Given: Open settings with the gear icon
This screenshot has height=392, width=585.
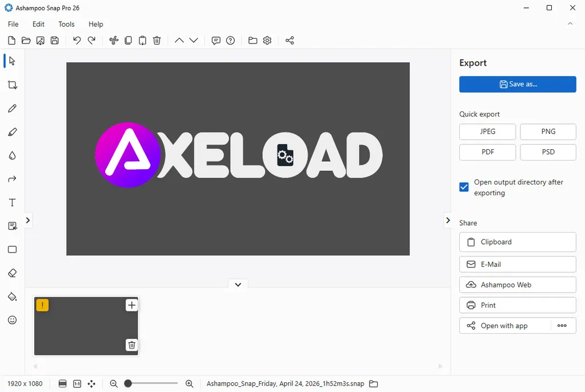Looking at the screenshot, I should (267, 41).
